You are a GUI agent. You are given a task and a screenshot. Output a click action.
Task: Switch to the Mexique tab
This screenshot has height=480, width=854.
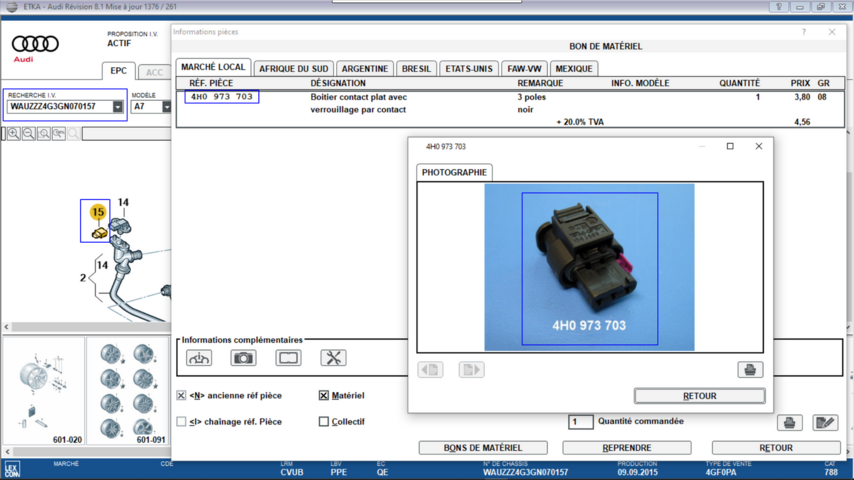pos(574,69)
